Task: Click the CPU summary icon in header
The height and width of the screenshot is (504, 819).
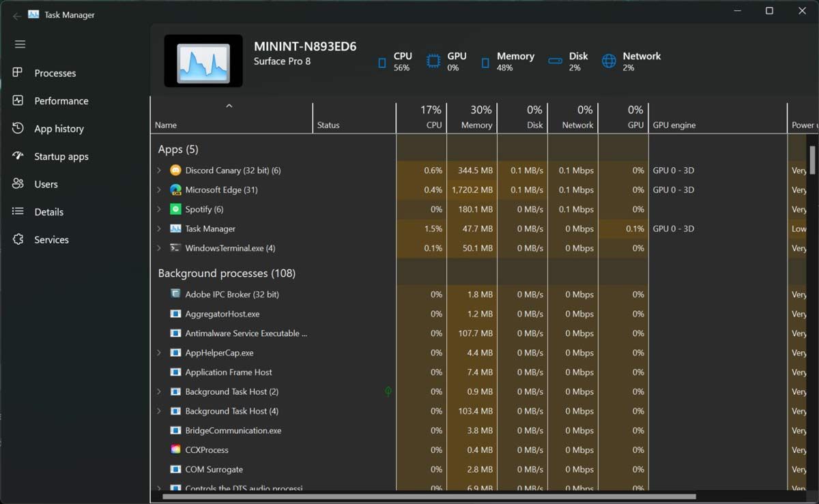Action: (x=382, y=61)
